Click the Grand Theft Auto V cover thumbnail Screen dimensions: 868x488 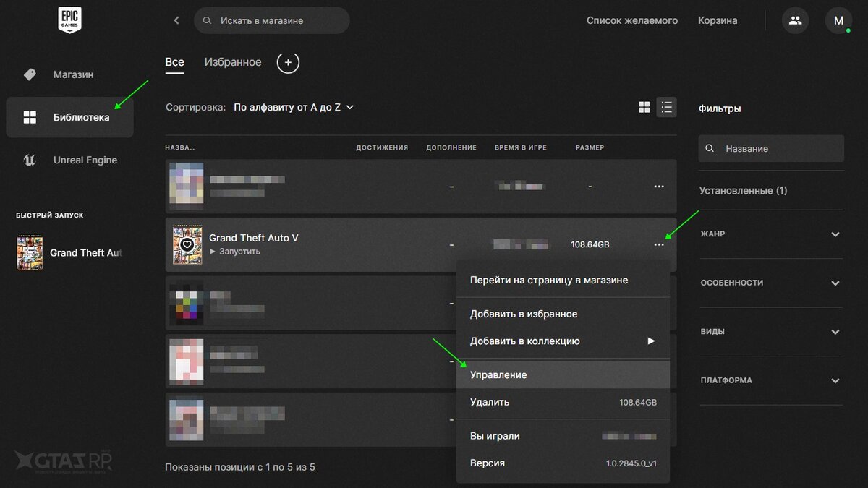click(187, 244)
